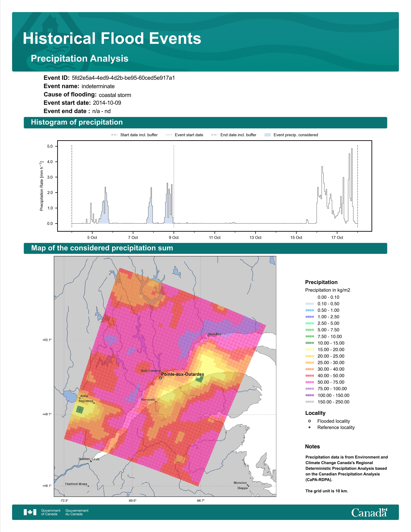
Task: Click the Precipitation legend heading
Action: pos(321,282)
